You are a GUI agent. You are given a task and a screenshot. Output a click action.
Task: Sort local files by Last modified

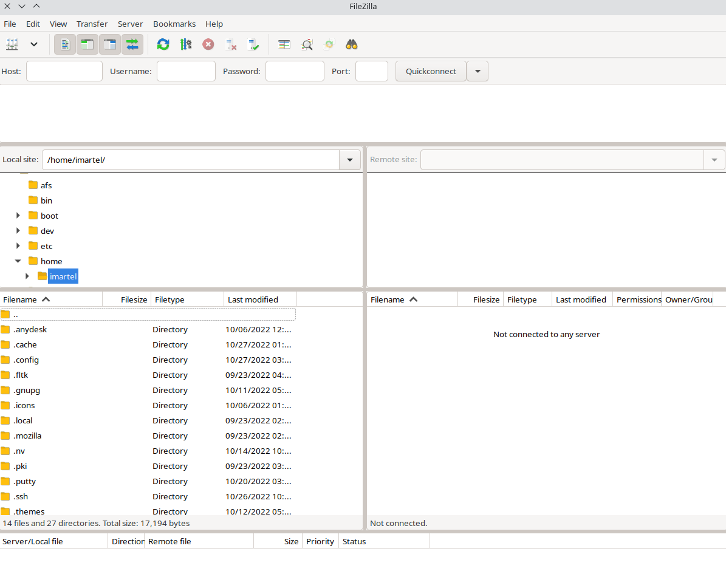[260, 299]
